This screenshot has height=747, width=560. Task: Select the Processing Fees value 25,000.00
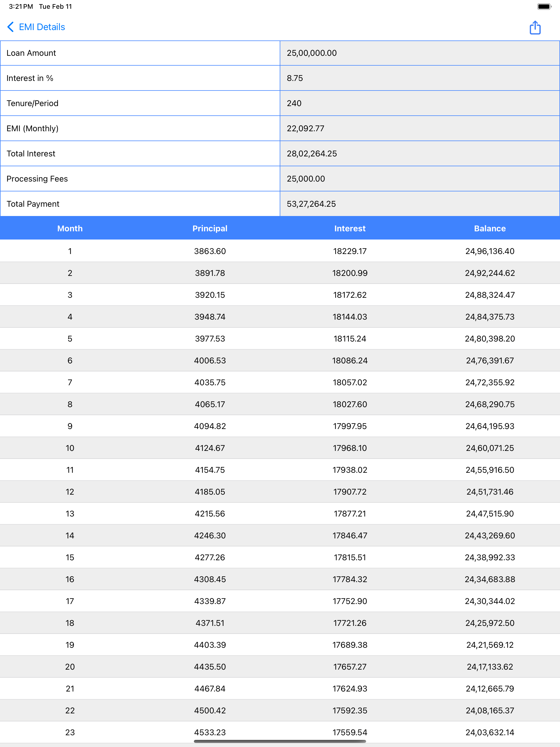click(x=306, y=179)
